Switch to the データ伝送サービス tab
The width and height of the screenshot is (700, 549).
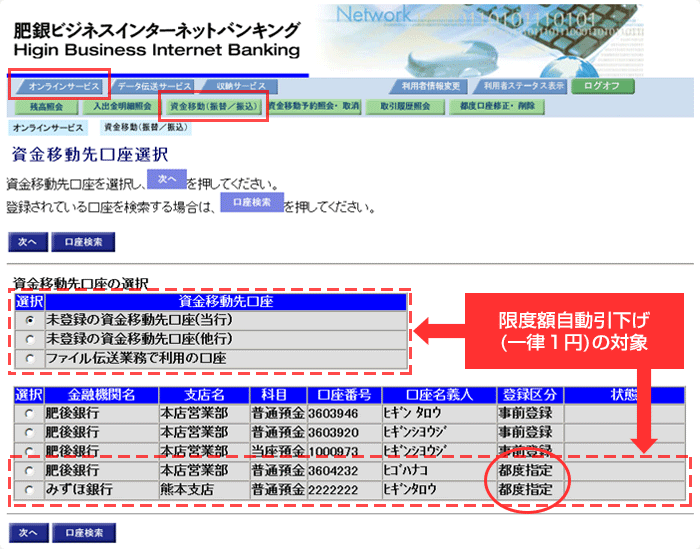click(152, 86)
